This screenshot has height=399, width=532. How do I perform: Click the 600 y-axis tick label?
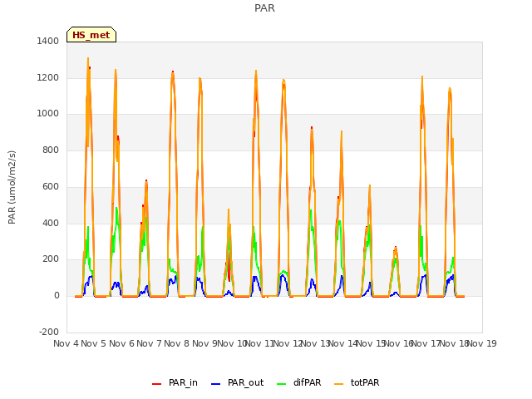pos(51,186)
